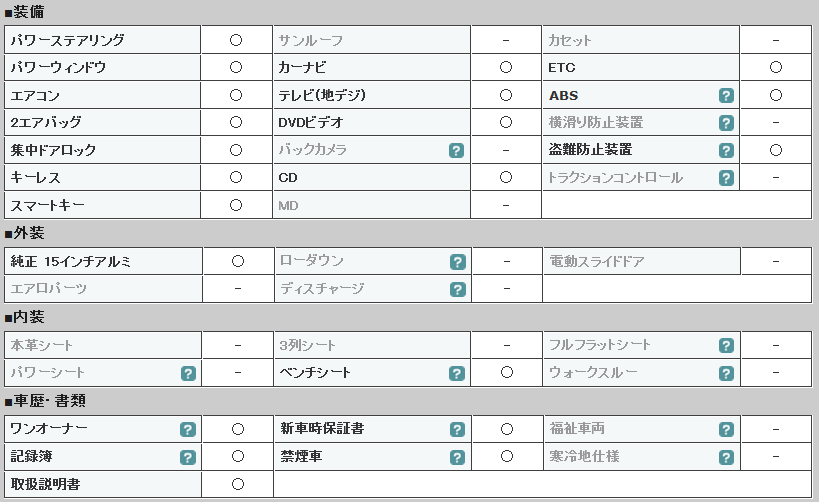
Task: Click help icon beside パワーシート
Action: (188, 373)
